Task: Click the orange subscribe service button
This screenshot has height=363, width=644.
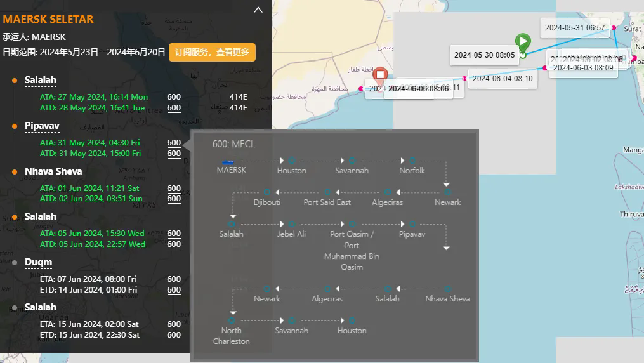Action: (x=212, y=52)
